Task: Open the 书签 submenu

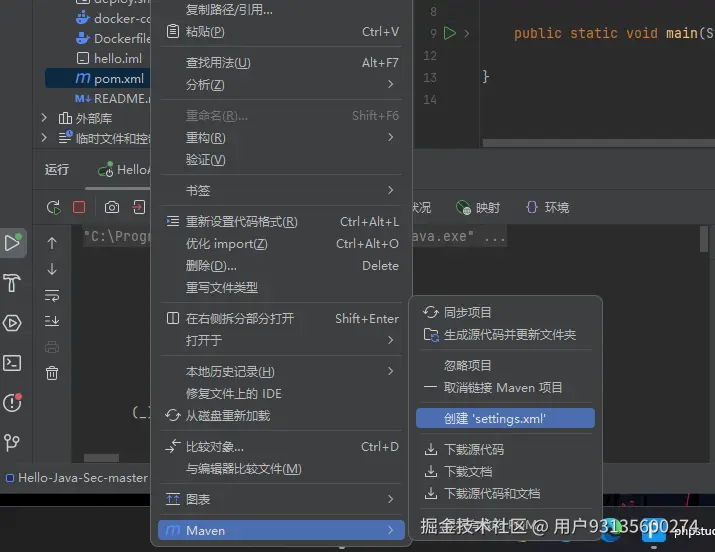Action: [281, 190]
